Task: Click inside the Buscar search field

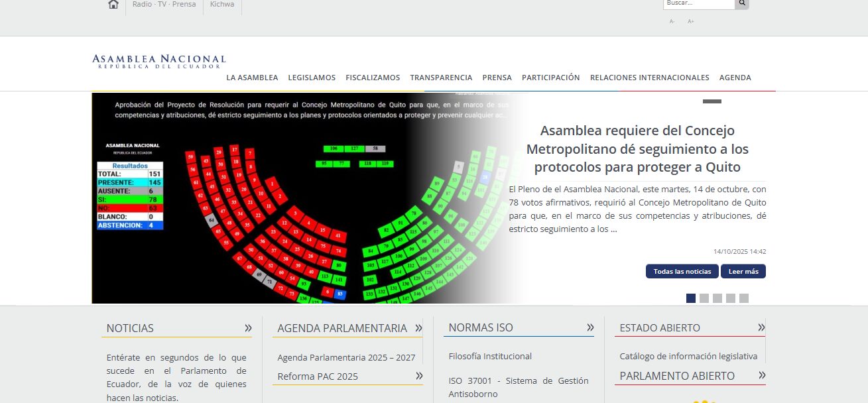Action: (x=698, y=3)
